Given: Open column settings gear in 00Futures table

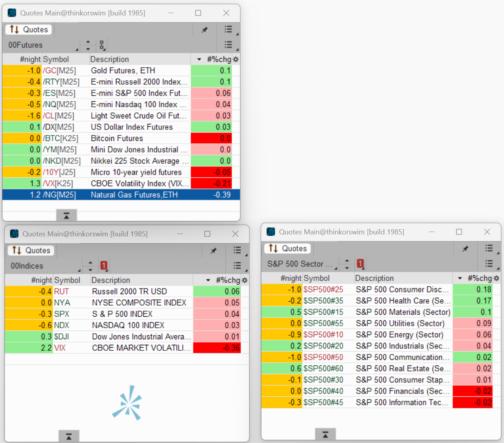Looking at the screenshot, I should click(x=236, y=59).
